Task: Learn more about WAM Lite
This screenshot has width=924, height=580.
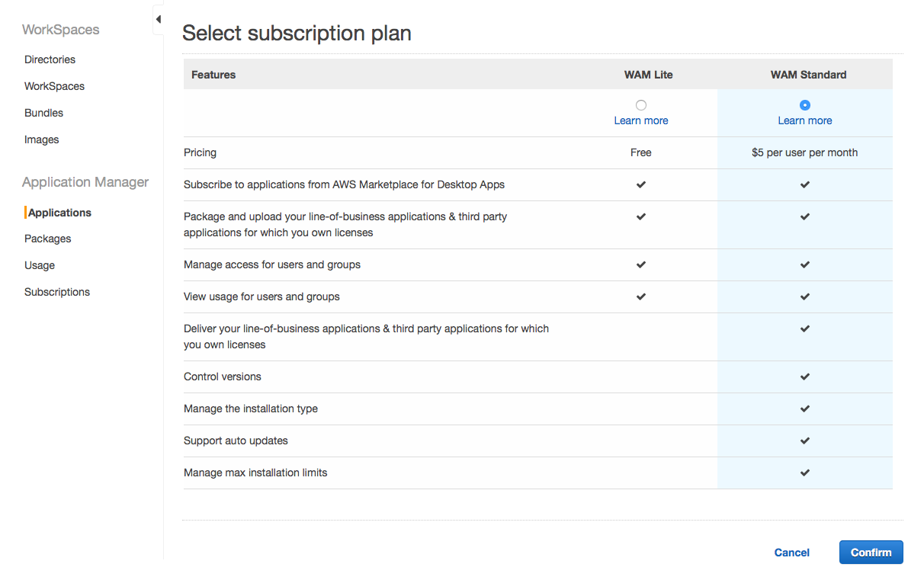Action: [641, 120]
